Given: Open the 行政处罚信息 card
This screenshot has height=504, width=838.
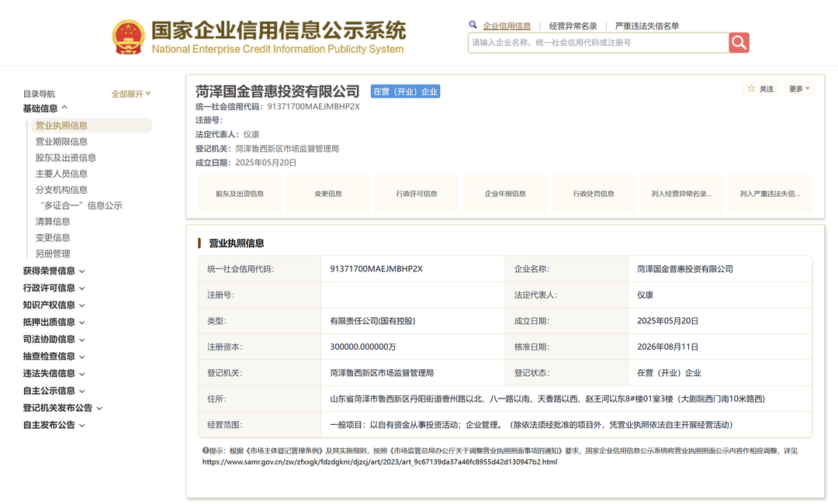Looking at the screenshot, I should point(594,194).
